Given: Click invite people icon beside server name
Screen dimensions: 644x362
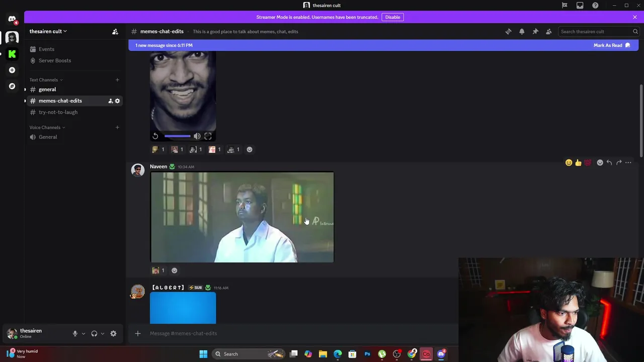Looking at the screenshot, I should 115,32.
